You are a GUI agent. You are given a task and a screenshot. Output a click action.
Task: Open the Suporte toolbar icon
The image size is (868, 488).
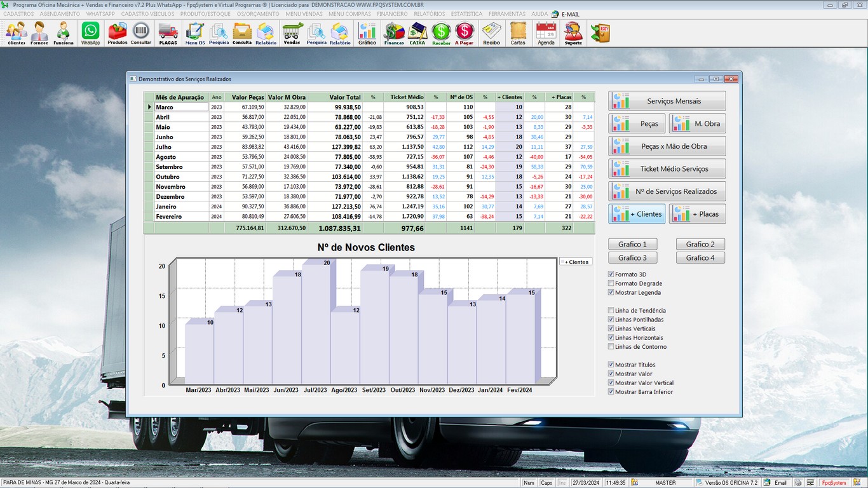click(573, 32)
